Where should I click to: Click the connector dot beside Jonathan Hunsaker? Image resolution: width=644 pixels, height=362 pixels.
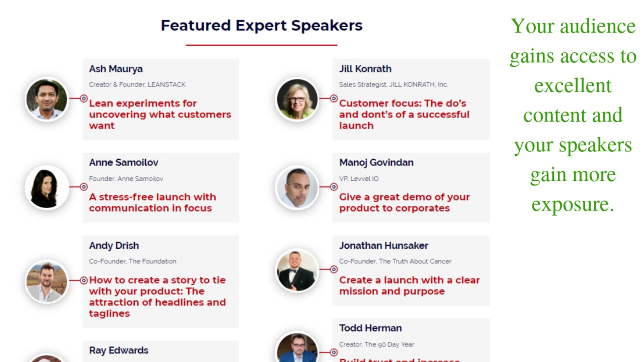[x=334, y=270]
